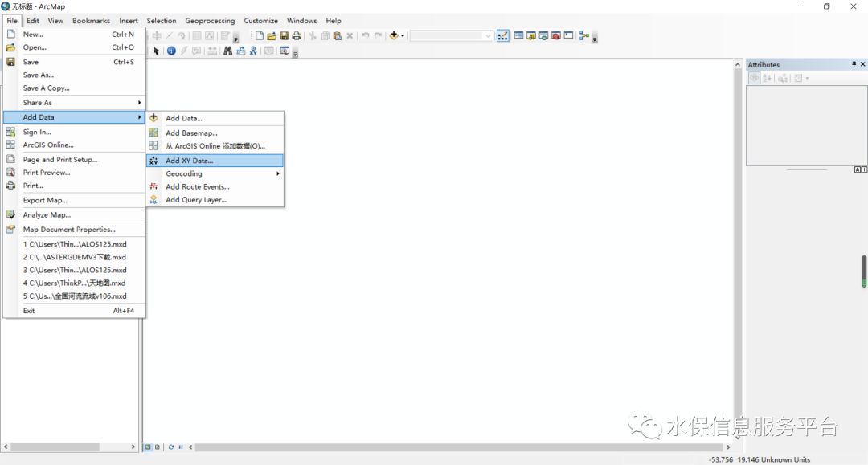The height and width of the screenshot is (465, 868).
Task: Open the View menu
Action: (55, 20)
